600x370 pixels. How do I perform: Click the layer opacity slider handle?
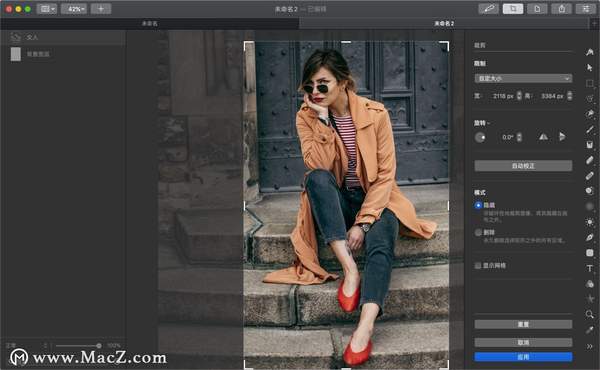point(99,346)
